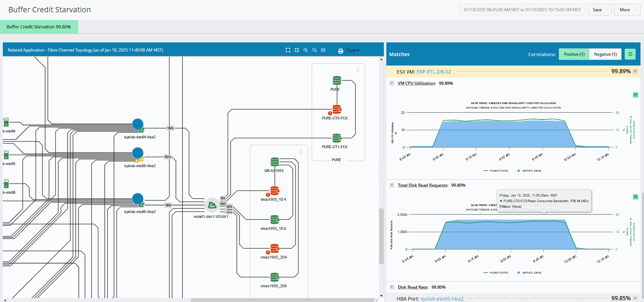This screenshot has height=302, width=644.
Task: Open the green Matches panel menu icon
Action: click(x=630, y=54)
